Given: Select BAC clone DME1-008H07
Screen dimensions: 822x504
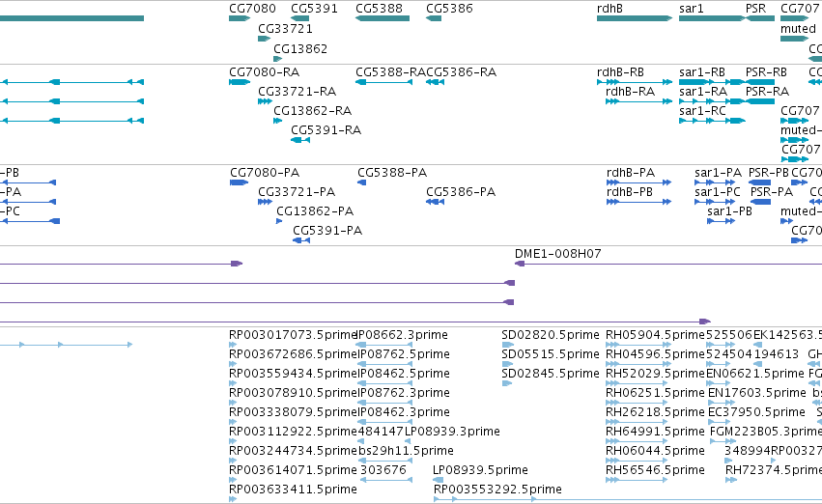Looking at the screenshot, I should tap(557, 254).
